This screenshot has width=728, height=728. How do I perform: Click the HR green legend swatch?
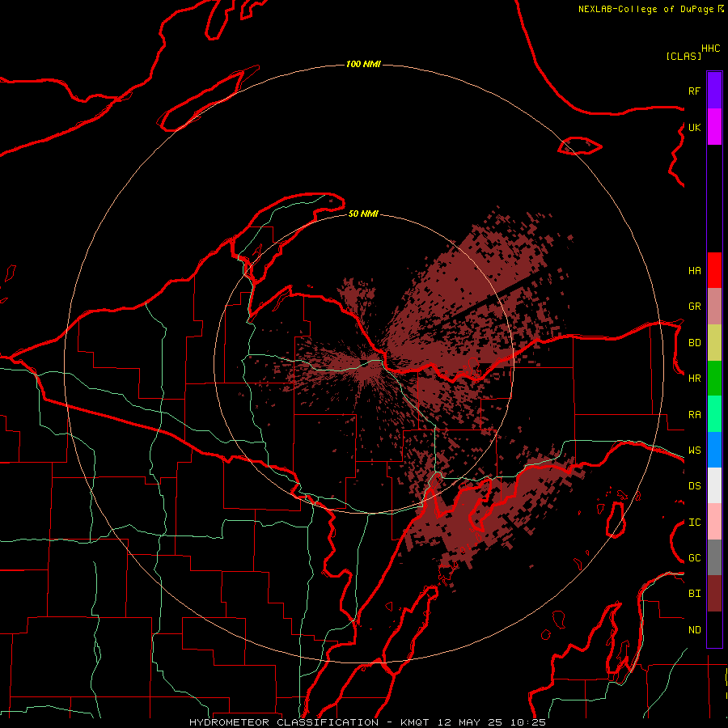714,379
